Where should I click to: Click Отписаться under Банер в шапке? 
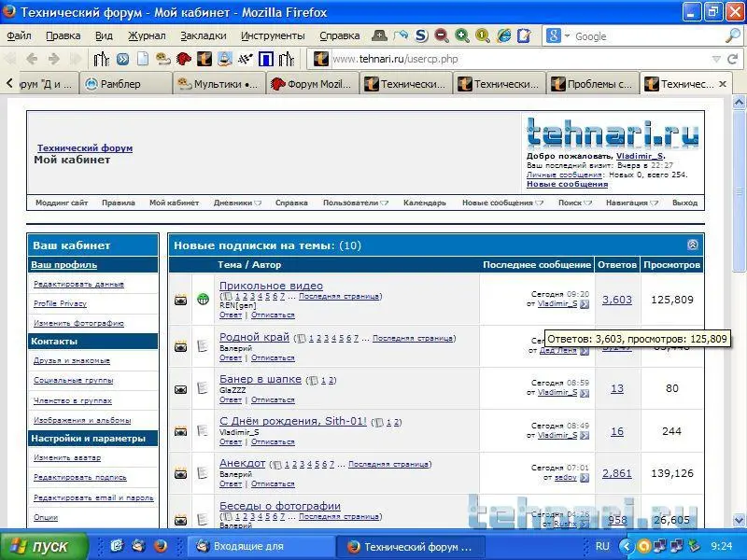pos(273,400)
